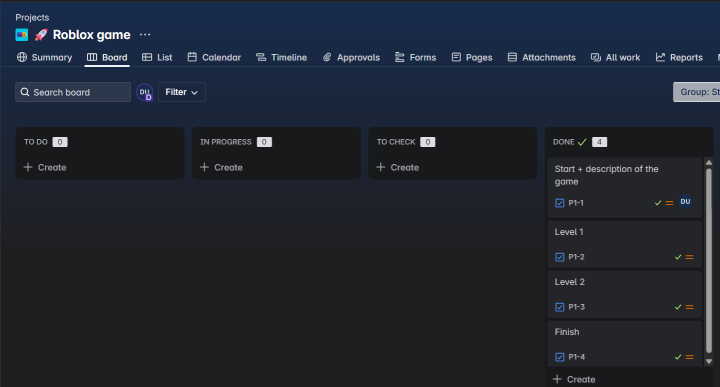720x387 pixels.
Task: Click the P1-1 task type icon
Action: [560, 203]
